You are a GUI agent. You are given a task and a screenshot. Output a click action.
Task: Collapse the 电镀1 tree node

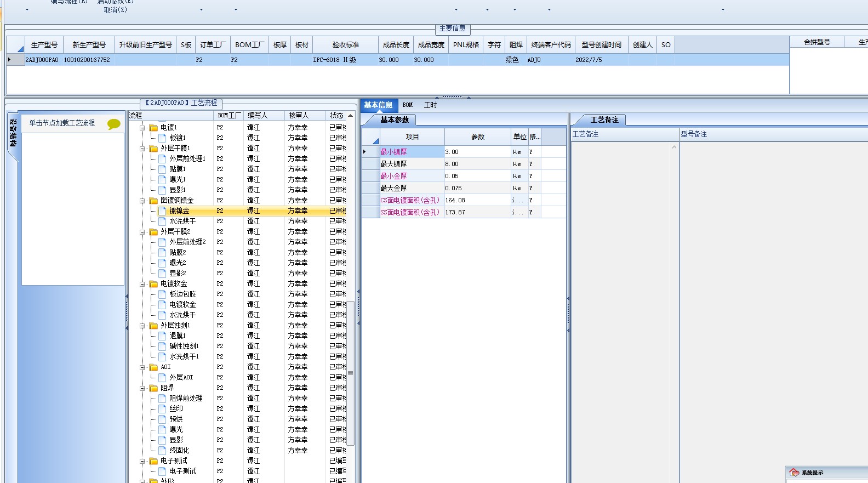tap(142, 128)
